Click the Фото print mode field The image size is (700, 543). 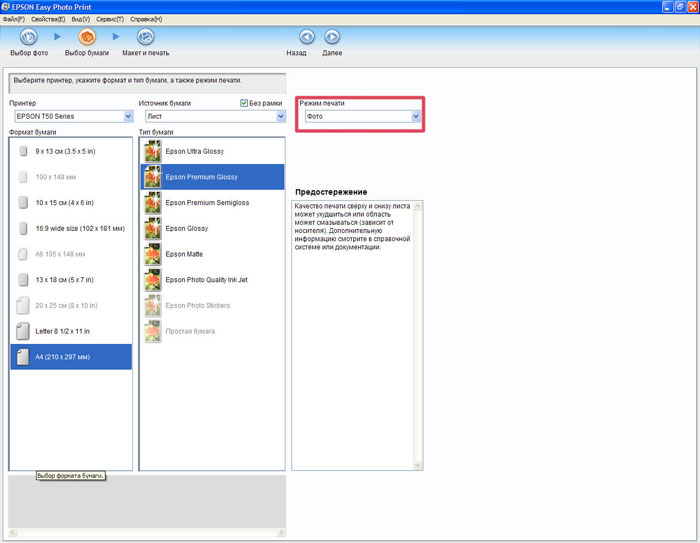(x=363, y=116)
